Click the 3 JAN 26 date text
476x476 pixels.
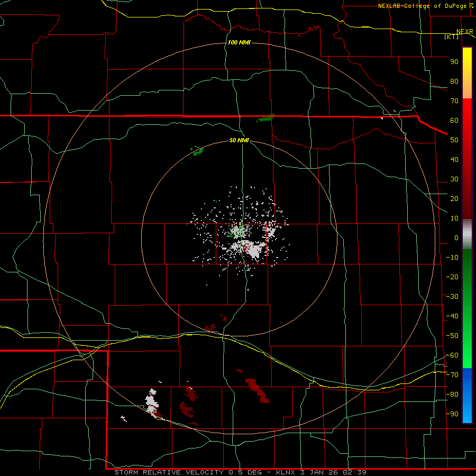[319, 472]
